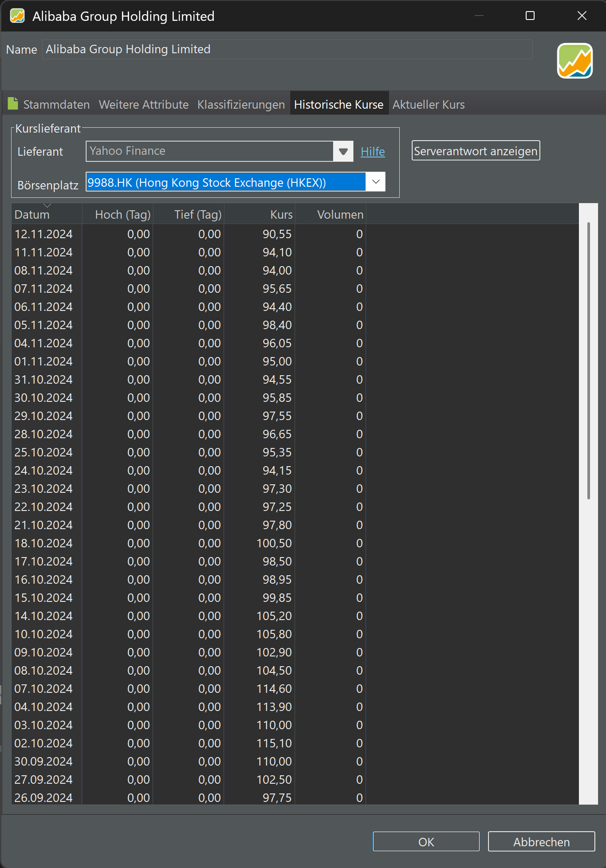Confirm with the OK button
Viewport: 606px width, 868px height.
coord(426,841)
